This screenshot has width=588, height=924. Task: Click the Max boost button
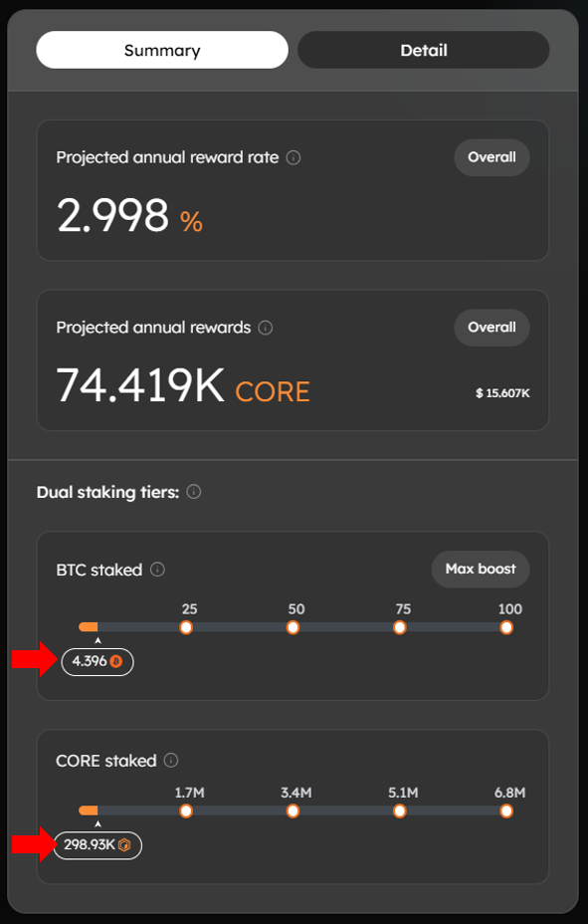481,569
